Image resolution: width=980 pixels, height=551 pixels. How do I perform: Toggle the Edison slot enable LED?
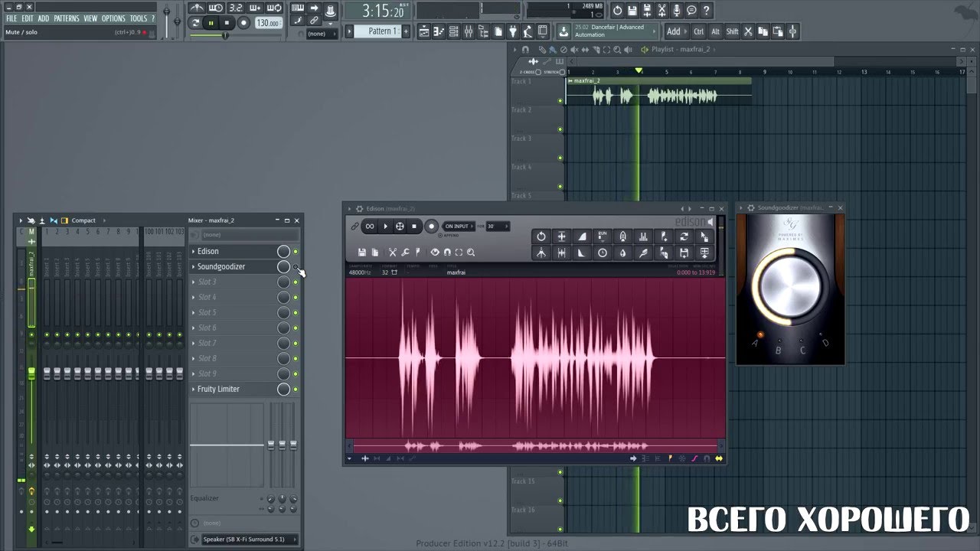(296, 252)
